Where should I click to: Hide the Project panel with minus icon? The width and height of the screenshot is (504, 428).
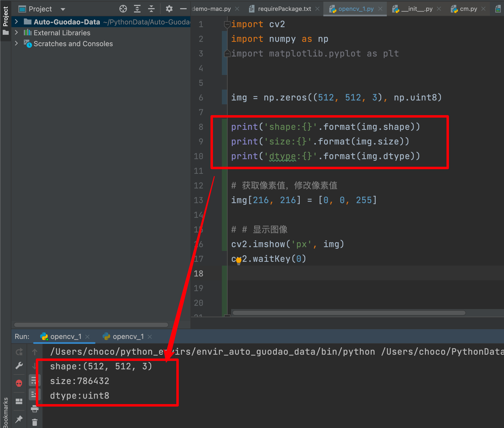[183, 9]
